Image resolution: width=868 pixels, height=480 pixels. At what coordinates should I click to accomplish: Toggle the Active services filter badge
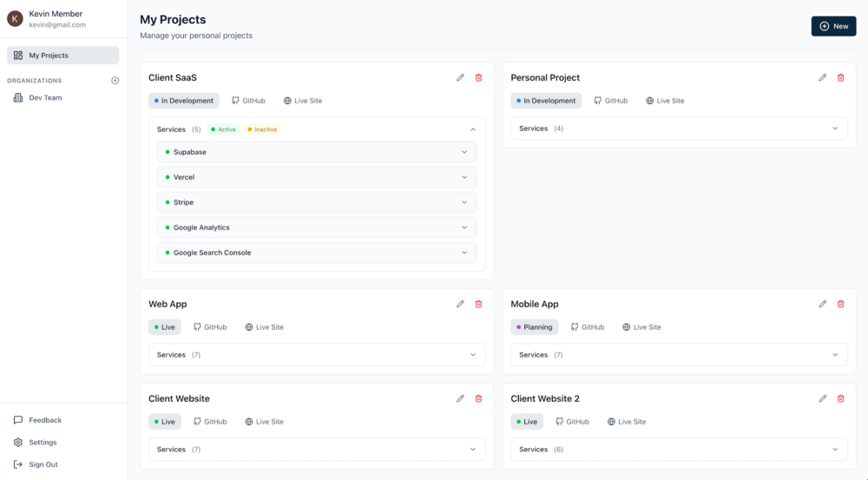pyautogui.click(x=224, y=129)
